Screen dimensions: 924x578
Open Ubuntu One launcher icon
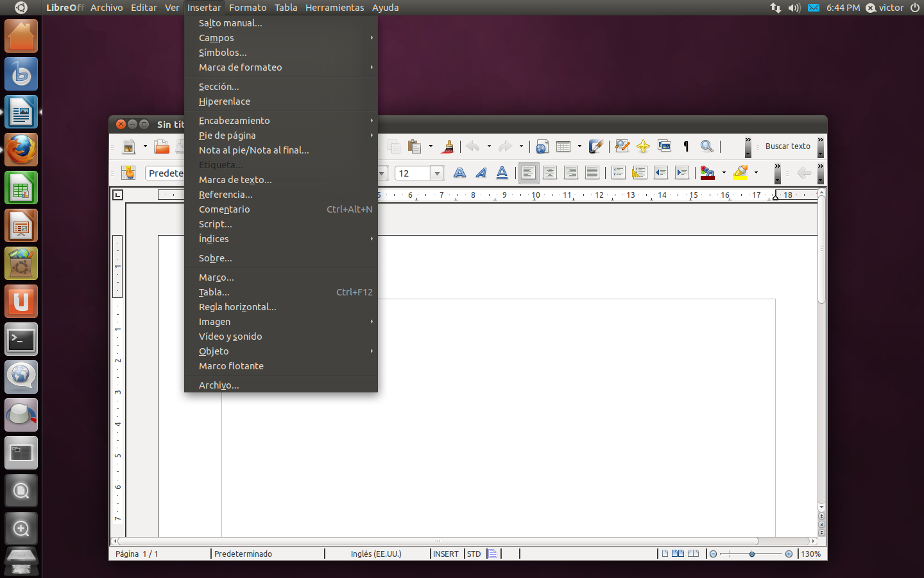21,302
